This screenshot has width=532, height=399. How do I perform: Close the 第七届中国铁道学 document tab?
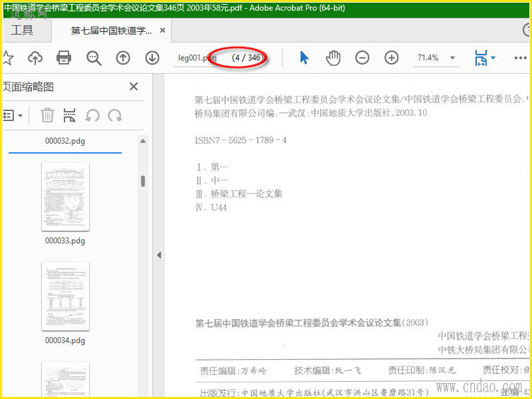pos(162,31)
